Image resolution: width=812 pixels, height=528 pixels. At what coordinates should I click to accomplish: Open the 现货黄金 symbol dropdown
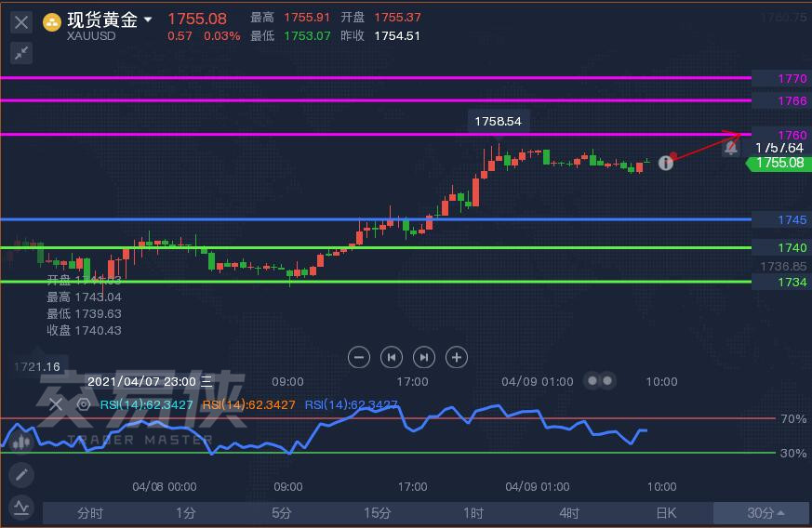[148, 20]
